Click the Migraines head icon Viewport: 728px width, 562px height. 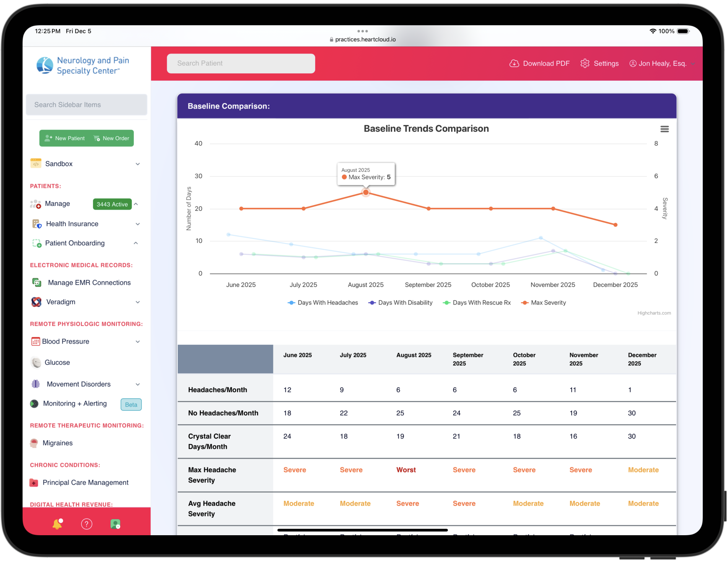click(x=34, y=443)
